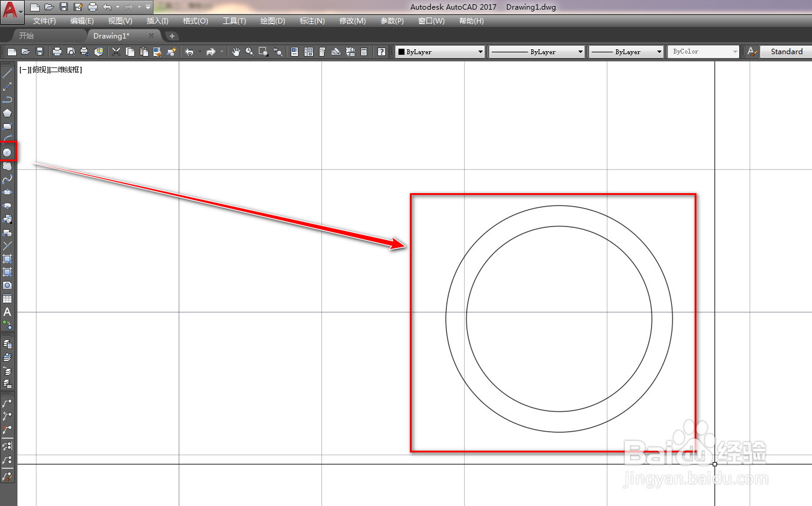Open the 修改(M) menu
This screenshot has width=812, height=506.
click(x=352, y=21)
